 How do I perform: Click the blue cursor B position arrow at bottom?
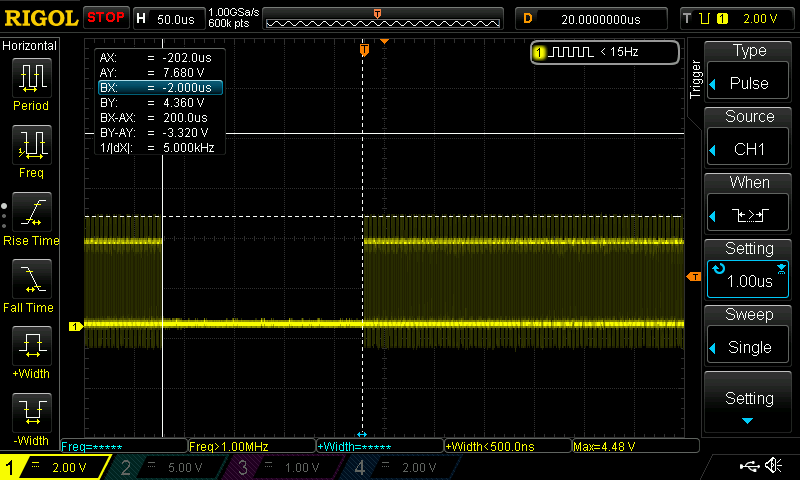click(x=362, y=434)
